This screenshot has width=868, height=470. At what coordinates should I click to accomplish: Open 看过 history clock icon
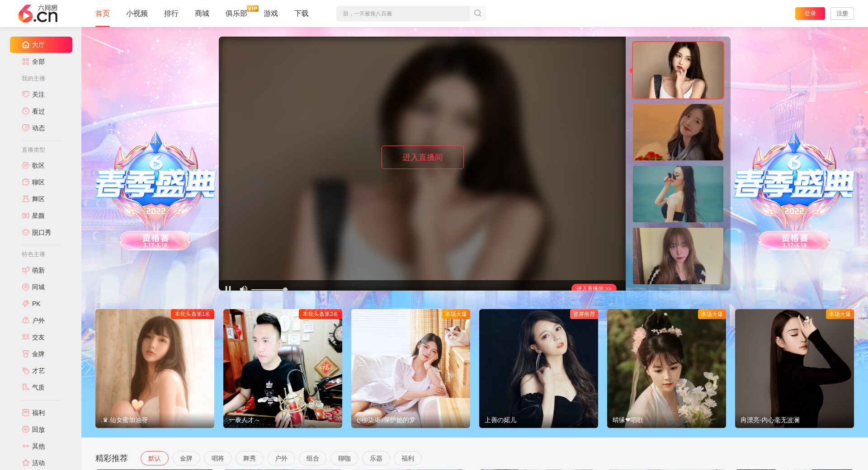tap(26, 111)
